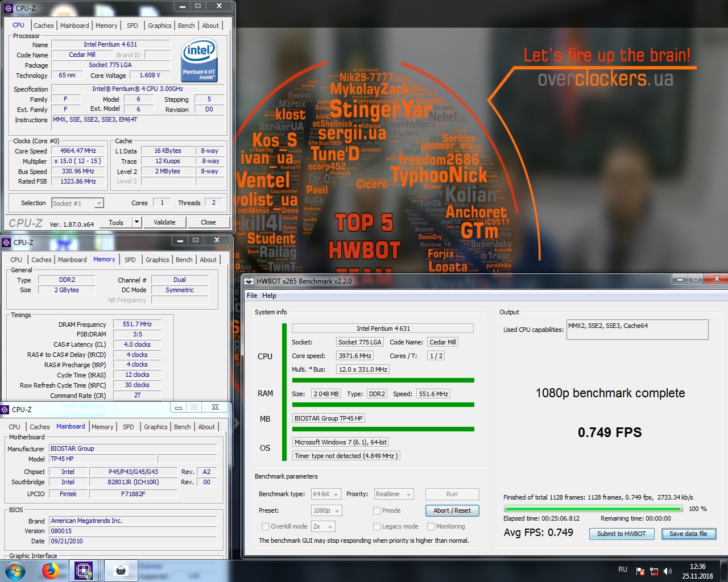Expand the Tools button dropdown arrow

click(x=136, y=222)
